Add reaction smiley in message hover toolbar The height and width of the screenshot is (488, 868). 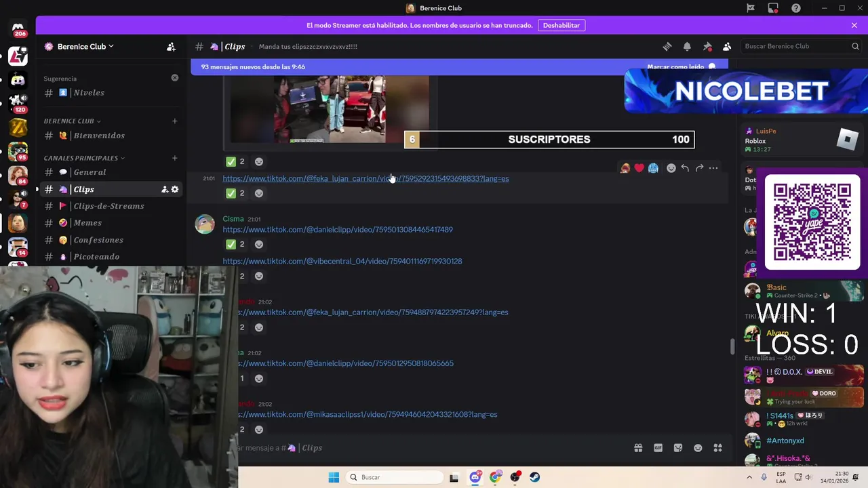[x=671, y=168]
